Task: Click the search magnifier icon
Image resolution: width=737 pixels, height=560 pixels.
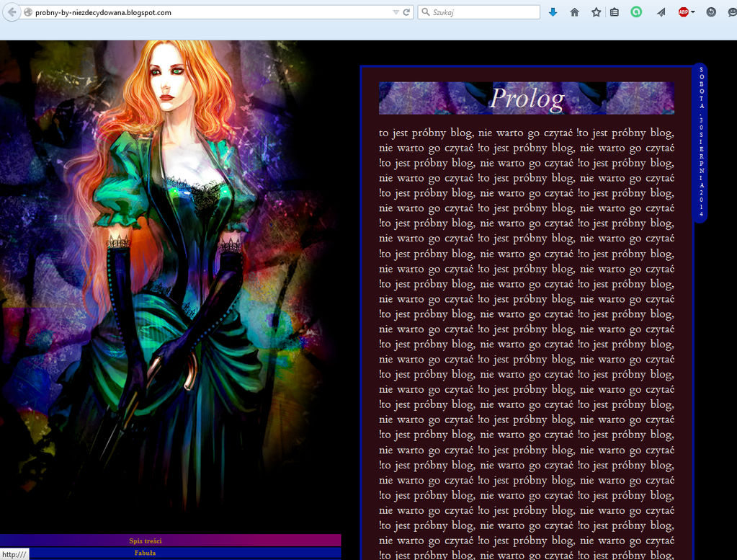Action: [425, 12]
